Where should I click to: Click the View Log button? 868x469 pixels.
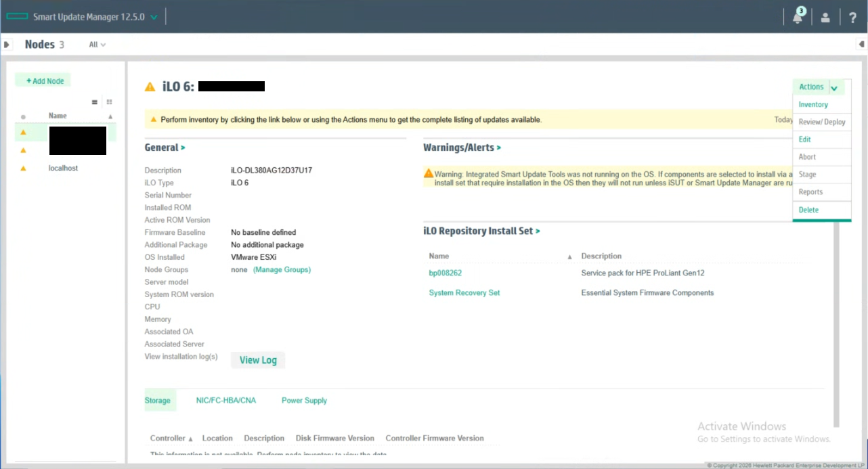pos(258,360)
